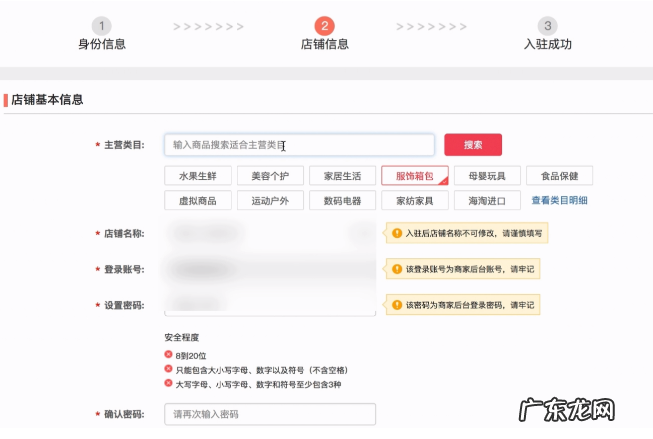Select the 水果生鲜 category

[198, 176]
